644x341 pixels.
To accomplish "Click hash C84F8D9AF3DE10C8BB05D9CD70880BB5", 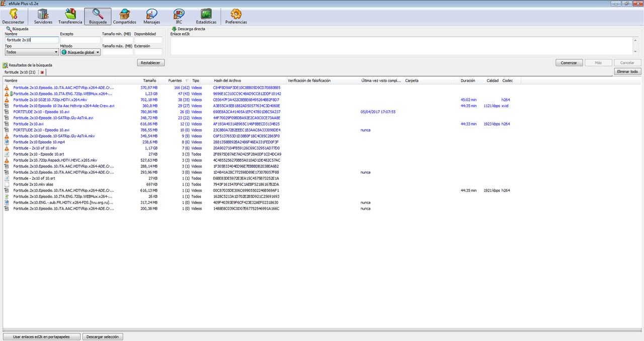I will [247, 88].
